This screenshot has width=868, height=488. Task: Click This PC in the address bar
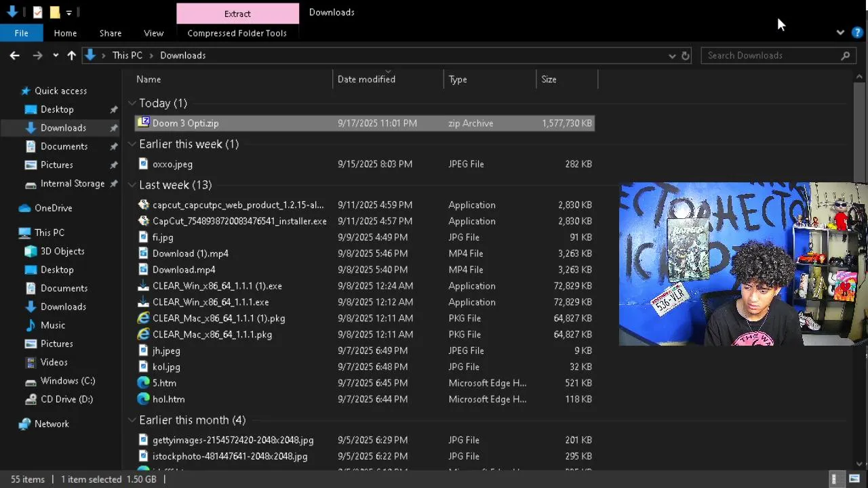coord(127,56)
